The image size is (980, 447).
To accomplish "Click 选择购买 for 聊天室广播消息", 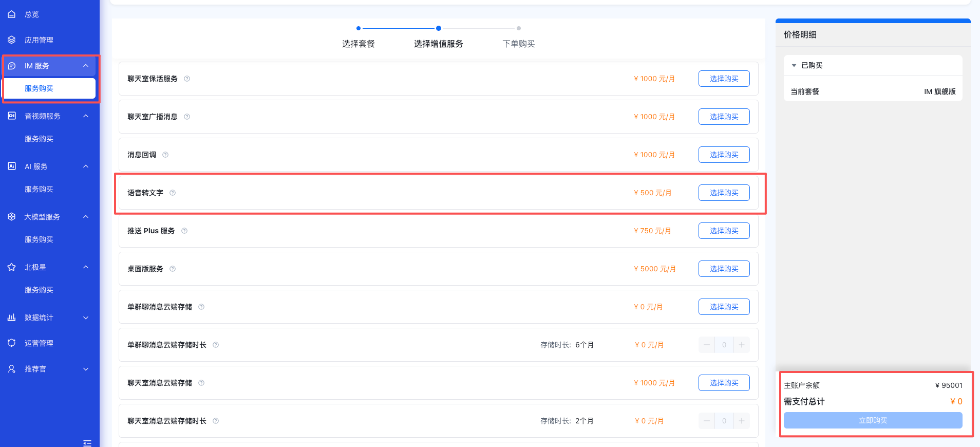I will (x=724, y=117).
